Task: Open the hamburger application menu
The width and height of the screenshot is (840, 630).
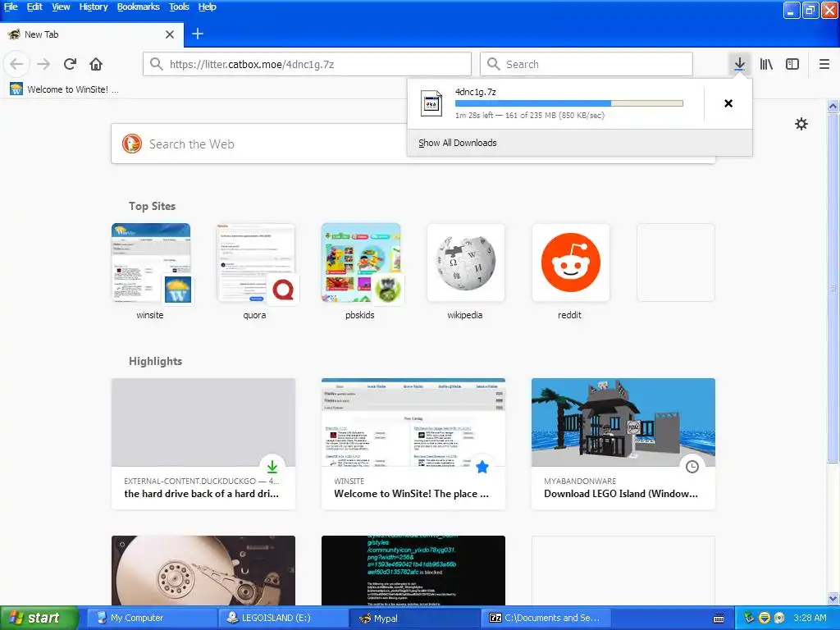Action: tap(824, 64)
